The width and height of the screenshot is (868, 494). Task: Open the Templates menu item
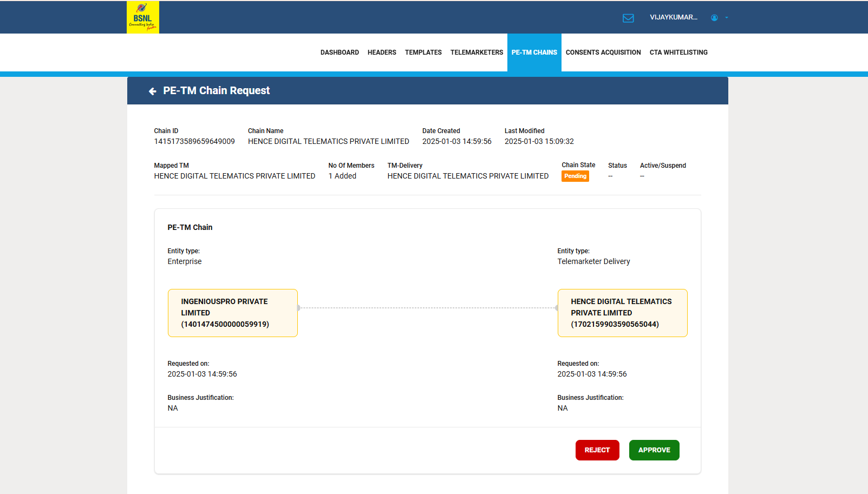tap(423, 52)
